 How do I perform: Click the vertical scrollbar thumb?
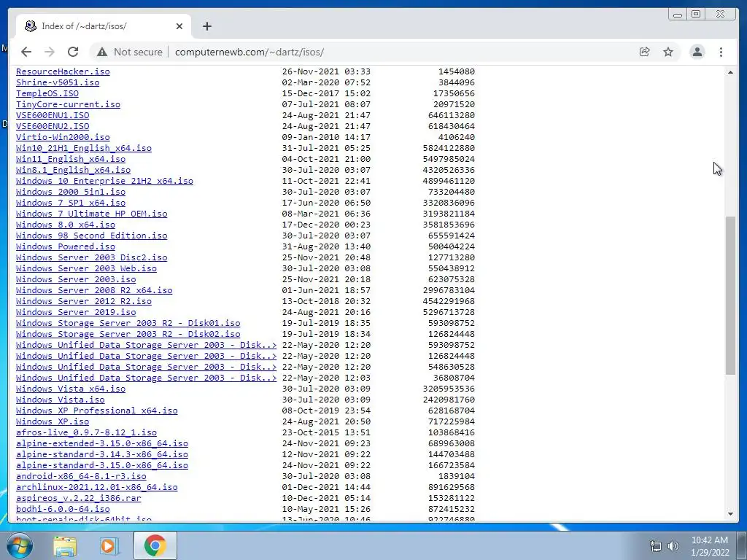pos(730,295)
